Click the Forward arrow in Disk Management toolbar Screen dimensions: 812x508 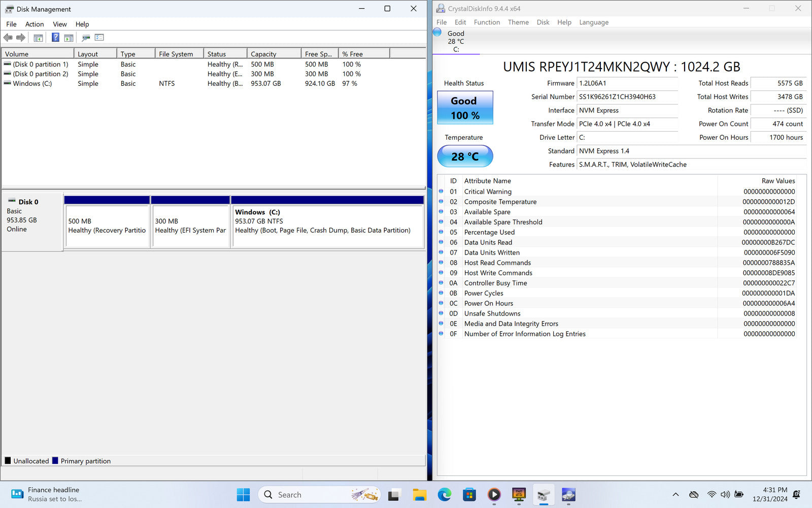(x=21, y=38)
